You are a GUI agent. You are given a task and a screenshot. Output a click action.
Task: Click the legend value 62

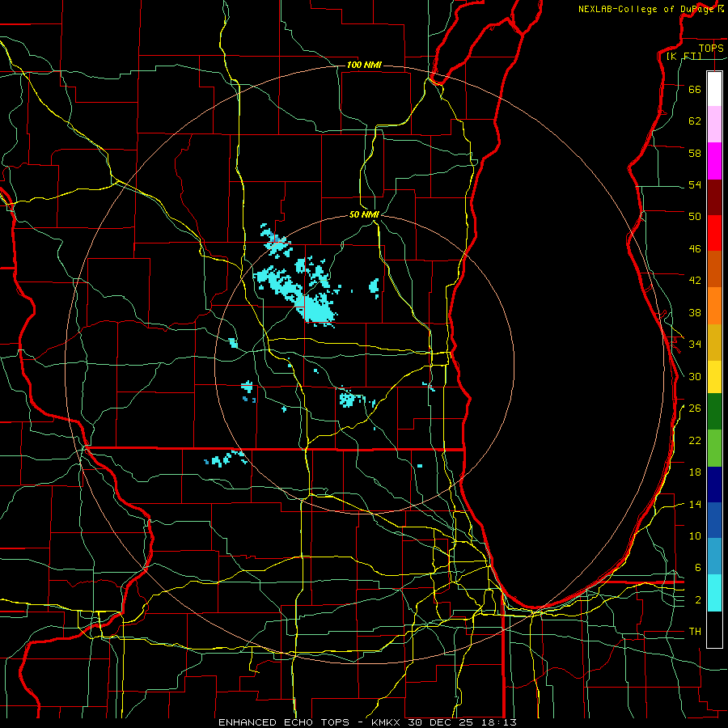pyautogui.click(x=695, y=121)
